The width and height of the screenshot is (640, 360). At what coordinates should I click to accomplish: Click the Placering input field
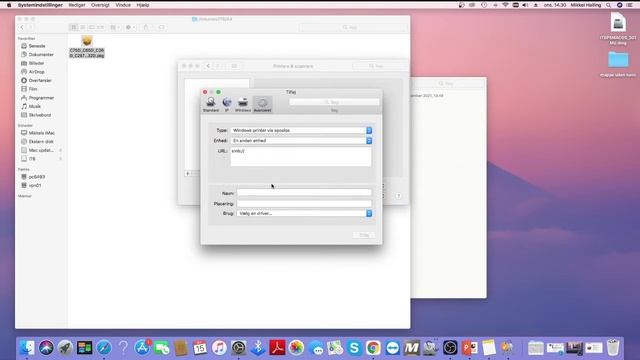304,203
